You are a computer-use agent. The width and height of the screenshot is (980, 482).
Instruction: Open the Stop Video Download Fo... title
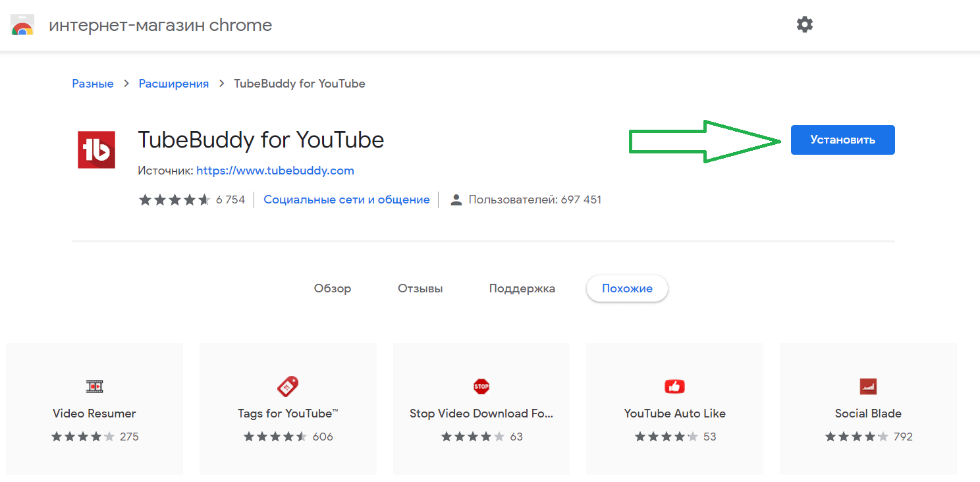481,414
